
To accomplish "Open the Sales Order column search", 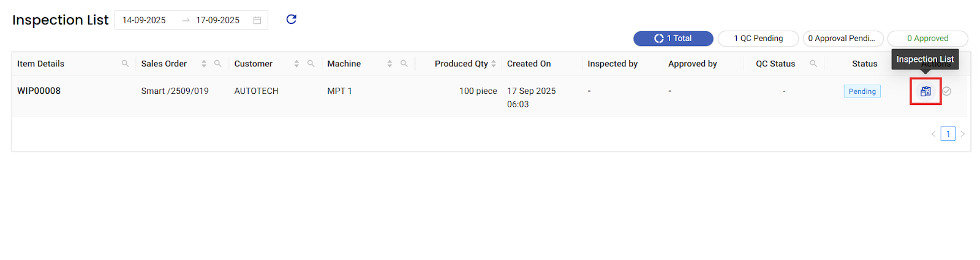I will point(217,64).
